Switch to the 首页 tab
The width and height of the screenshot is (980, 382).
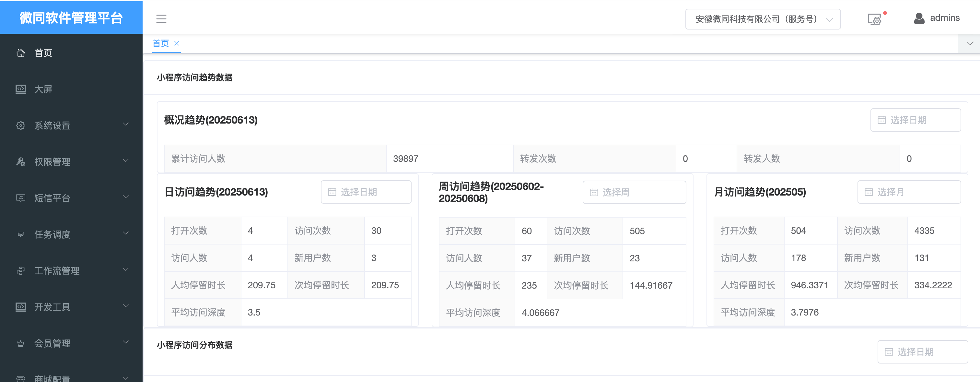(x=160, y=43)
